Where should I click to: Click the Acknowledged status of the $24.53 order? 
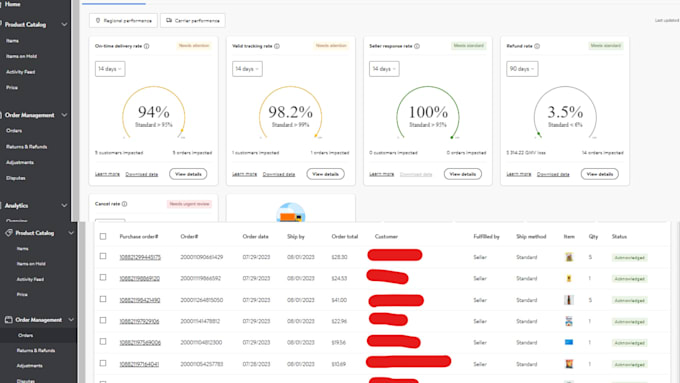pos(630,279)
